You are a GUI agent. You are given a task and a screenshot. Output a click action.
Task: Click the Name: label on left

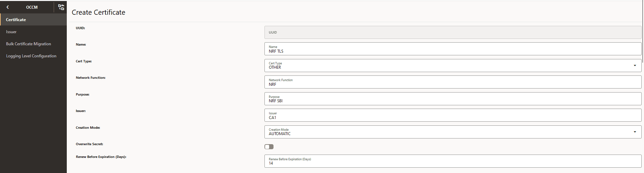point(81,45)
